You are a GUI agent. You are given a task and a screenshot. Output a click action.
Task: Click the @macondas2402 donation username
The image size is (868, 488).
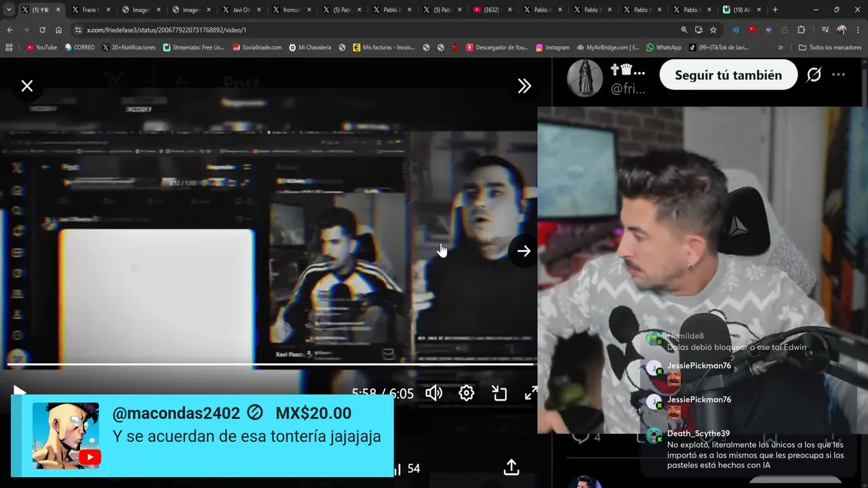176,413
